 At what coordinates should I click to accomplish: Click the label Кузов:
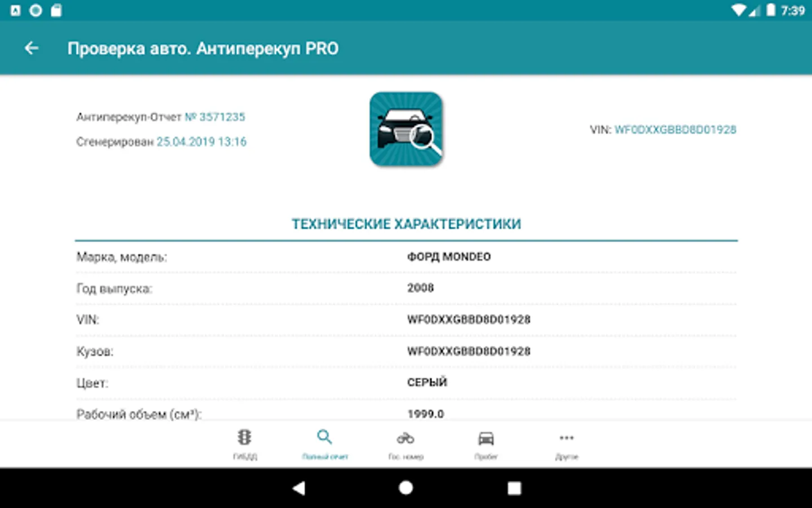(95, 352)
